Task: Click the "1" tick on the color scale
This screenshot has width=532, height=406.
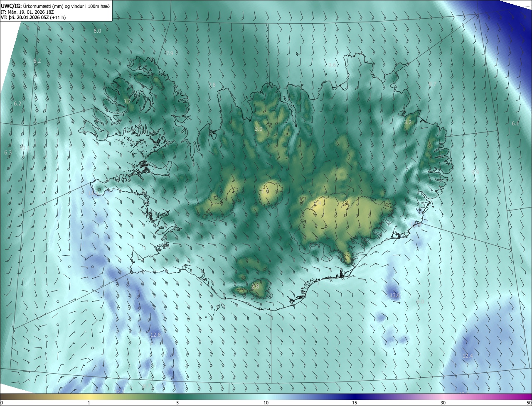Action: (x=89, y=403)
